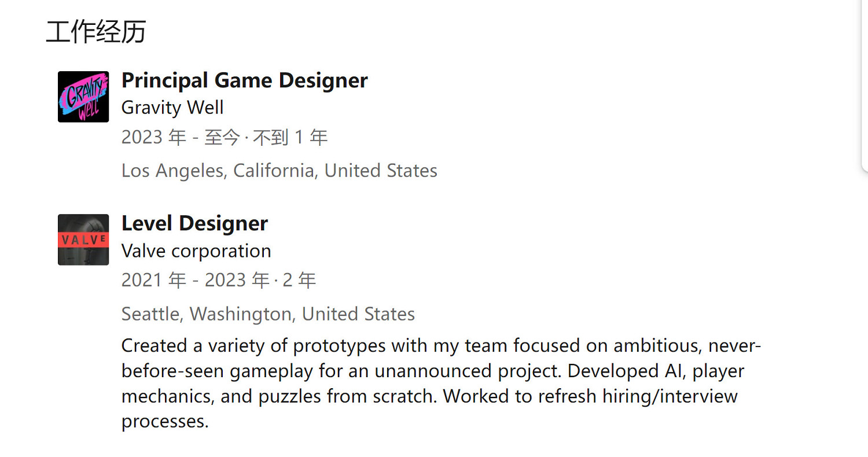Viewport: 868px width, 457px height.
Task: Click the Gravity Well company logo
Action: 83,97
